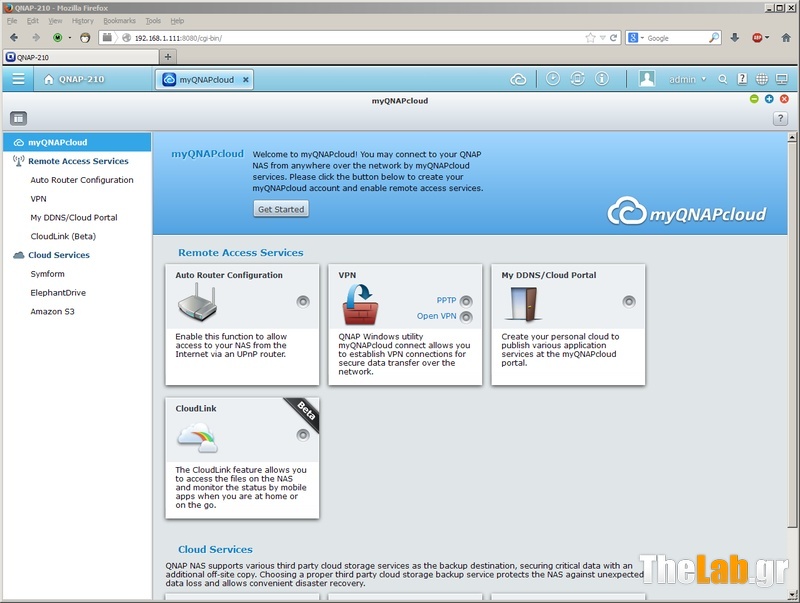Open Symform in sidebar

(47, 274)
